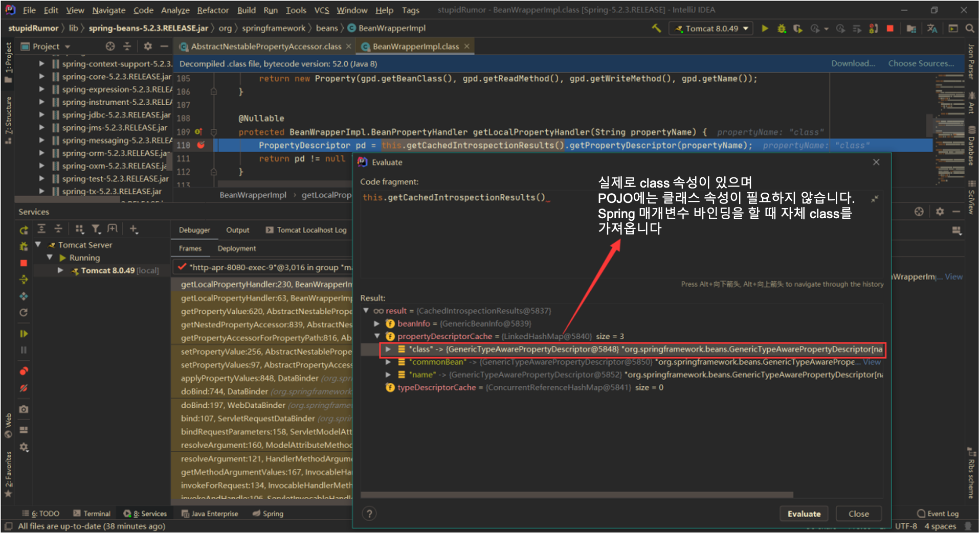Resume program with the debugger resume icon
Screen dimensions: 980x533
(x=24, y=334)
